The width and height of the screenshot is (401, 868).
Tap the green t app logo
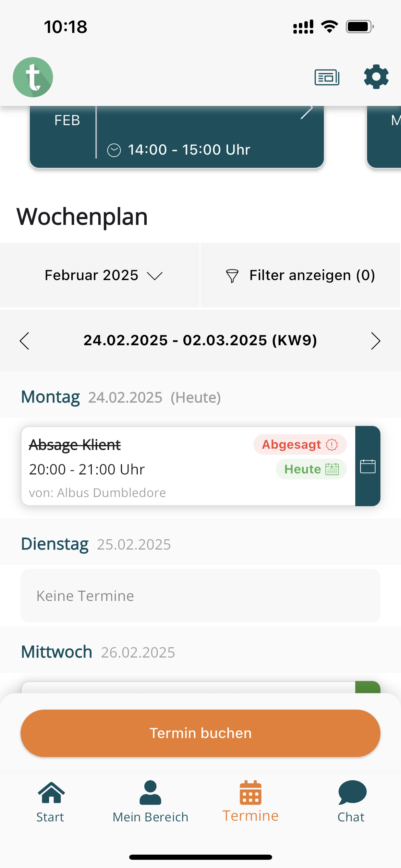pyautogui.click(x=33, y=77)
